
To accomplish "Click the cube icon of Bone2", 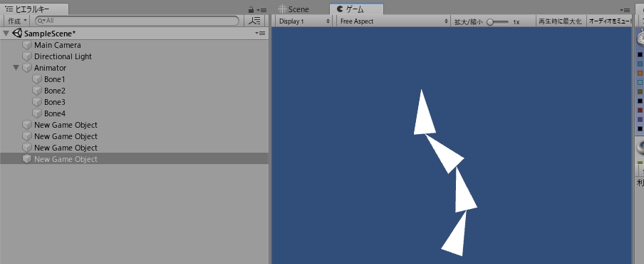I will [x=37, y=91].
